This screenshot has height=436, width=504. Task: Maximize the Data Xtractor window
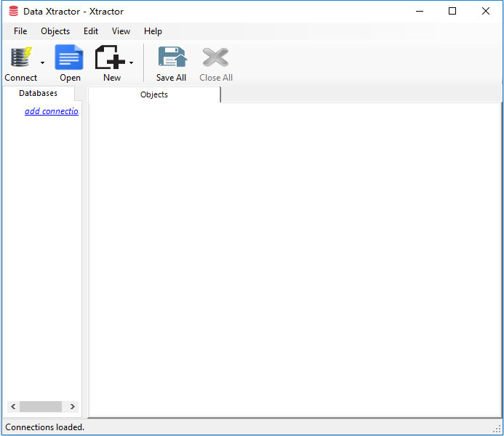(x=452, y=11)
